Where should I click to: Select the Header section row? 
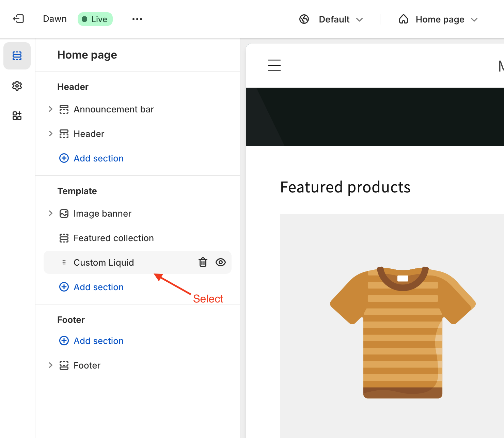click(x=138, y=134)
